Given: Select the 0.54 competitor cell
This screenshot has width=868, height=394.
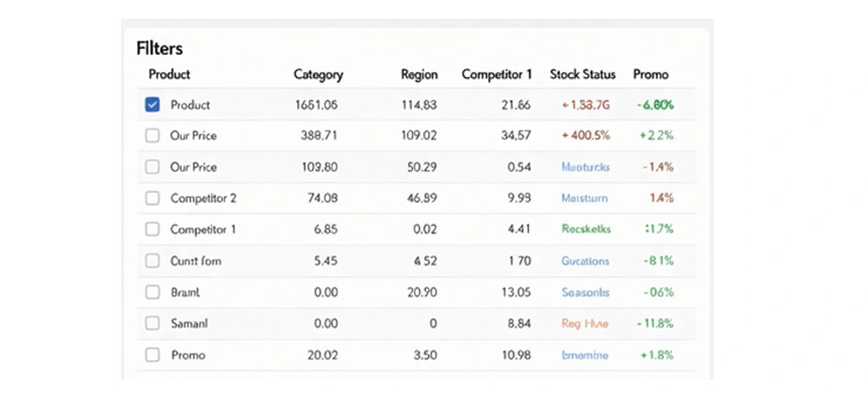Looking at the screenshot, I should [519, 167].
